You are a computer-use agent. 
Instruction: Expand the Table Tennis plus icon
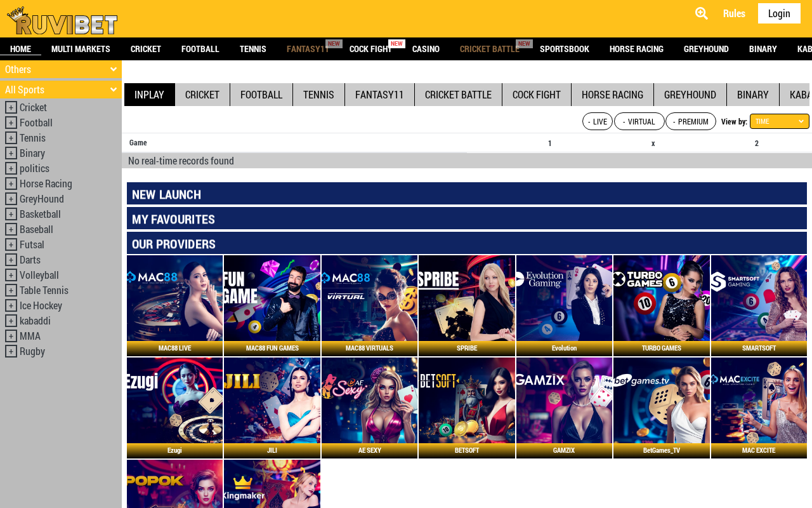[x=11, y=290]
